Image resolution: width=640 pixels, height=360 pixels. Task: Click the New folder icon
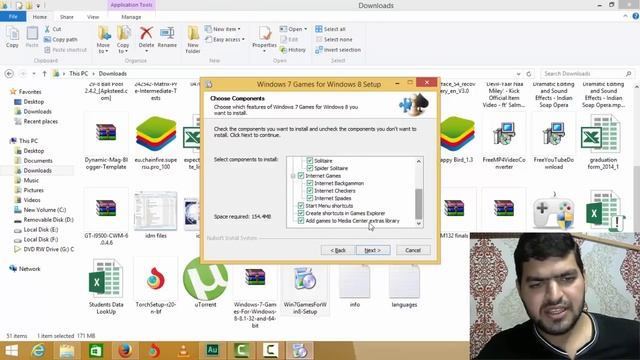pos(193,33)
